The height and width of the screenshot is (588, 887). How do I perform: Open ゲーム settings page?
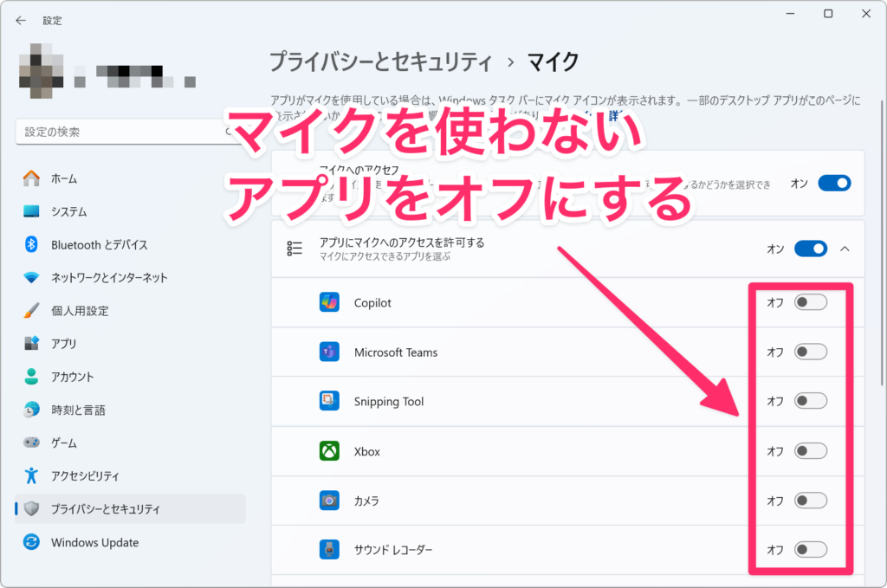pos(130,443)
